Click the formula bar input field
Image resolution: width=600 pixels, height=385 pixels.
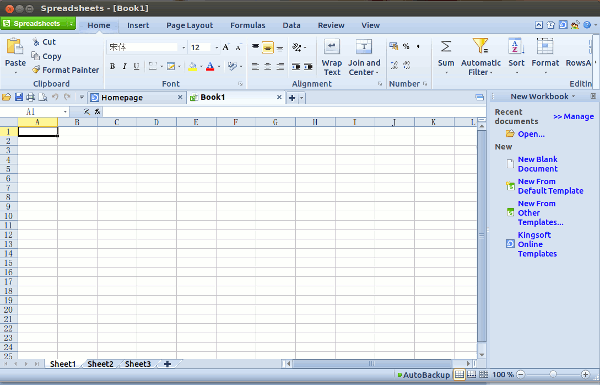click(x=294, y=112)
